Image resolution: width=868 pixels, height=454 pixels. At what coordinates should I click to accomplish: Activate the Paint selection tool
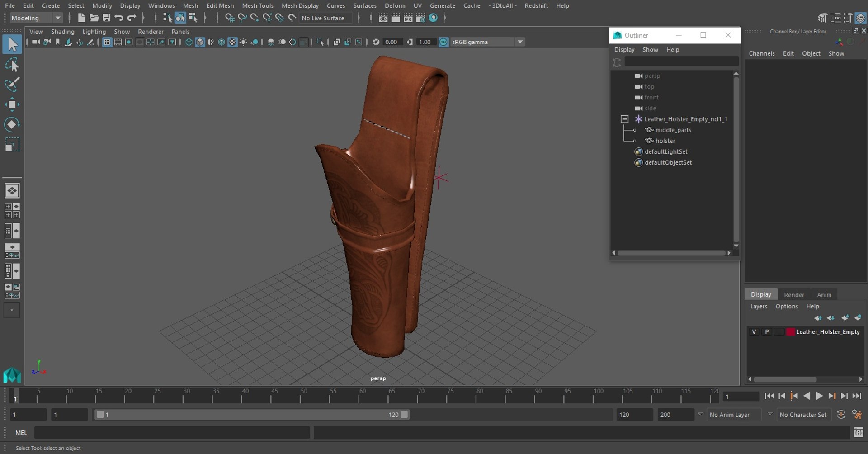tap(12, 85)
